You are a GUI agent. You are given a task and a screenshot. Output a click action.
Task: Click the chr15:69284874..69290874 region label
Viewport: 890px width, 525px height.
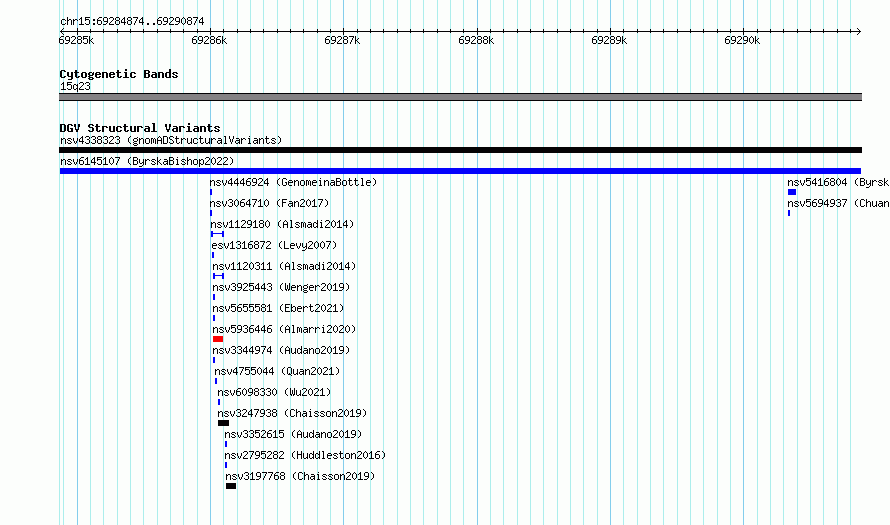pyautogui.click(x=132, y=21)
